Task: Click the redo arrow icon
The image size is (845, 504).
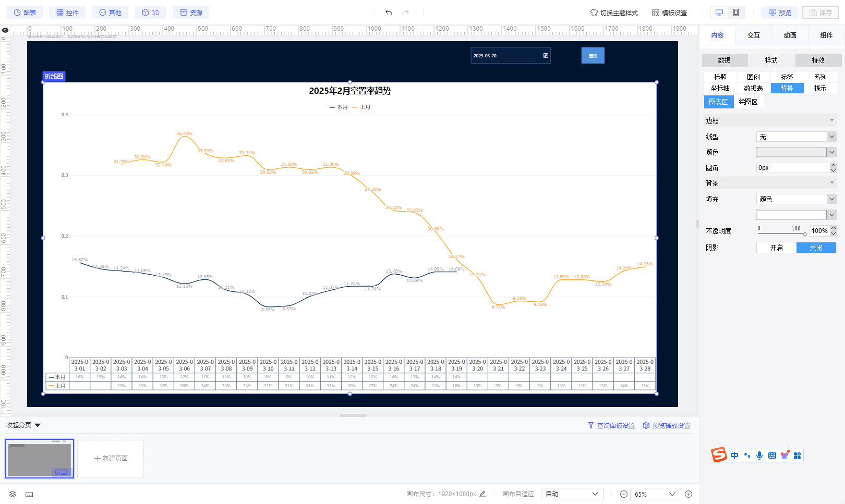Action: point(405,13)
